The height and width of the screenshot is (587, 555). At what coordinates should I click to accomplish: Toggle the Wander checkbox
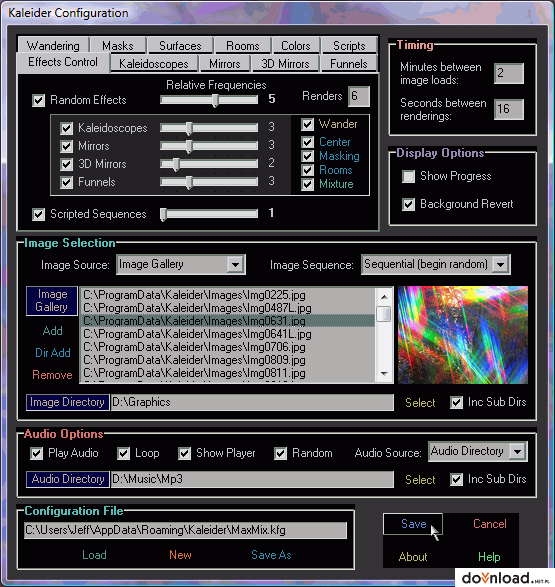tap(307, 124)
